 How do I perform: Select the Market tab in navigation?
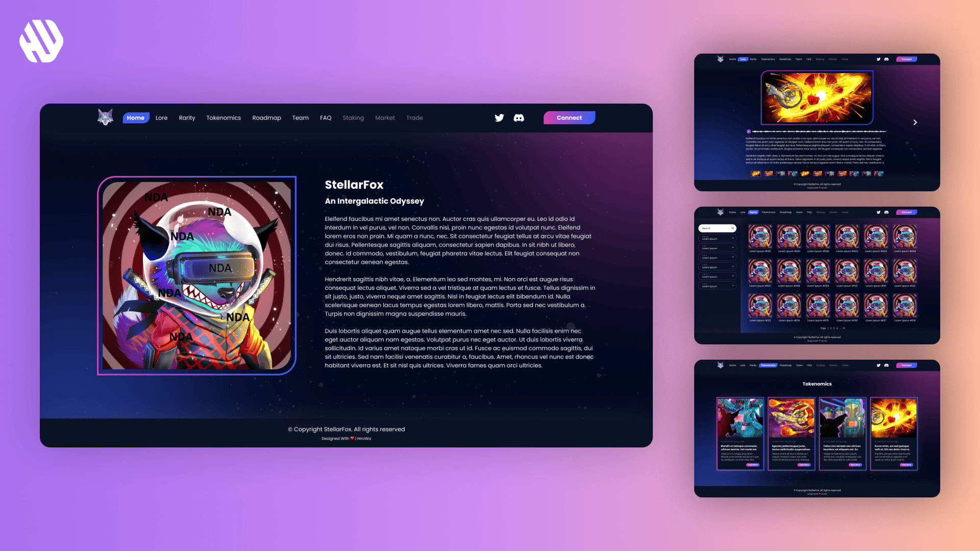point(385,118)
